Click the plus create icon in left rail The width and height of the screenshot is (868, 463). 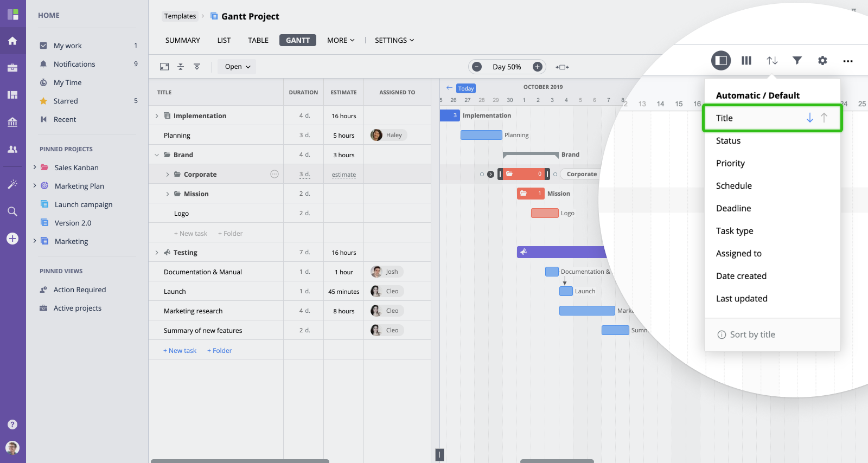[x=12, y=239]
